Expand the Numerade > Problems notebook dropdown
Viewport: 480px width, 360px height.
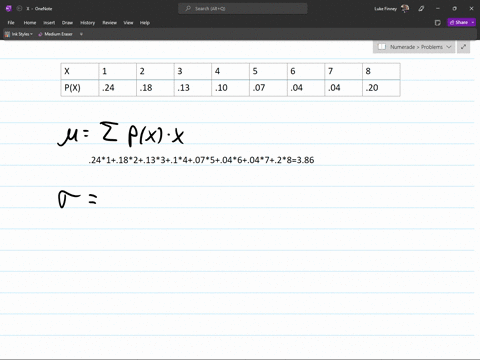point(449,47)
